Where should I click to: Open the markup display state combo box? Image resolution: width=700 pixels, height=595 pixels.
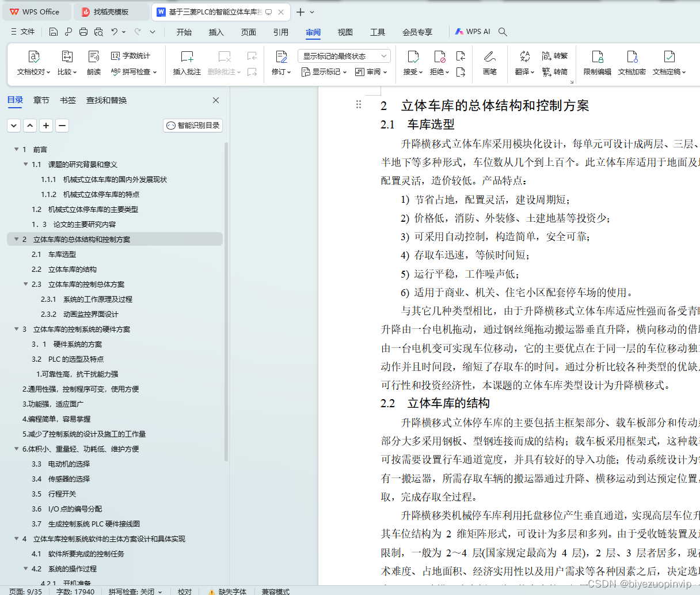344,56
